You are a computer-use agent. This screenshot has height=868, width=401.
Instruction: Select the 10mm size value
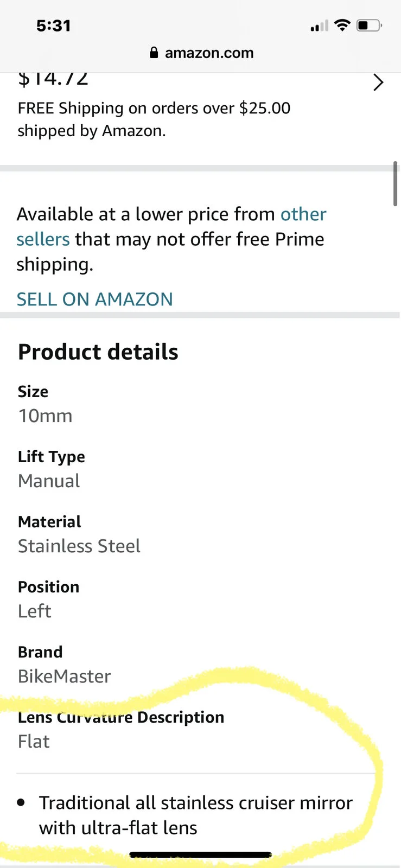45,416
